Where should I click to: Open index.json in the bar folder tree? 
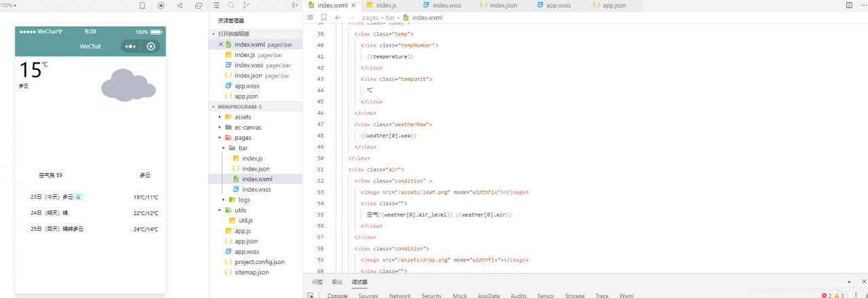256,168
